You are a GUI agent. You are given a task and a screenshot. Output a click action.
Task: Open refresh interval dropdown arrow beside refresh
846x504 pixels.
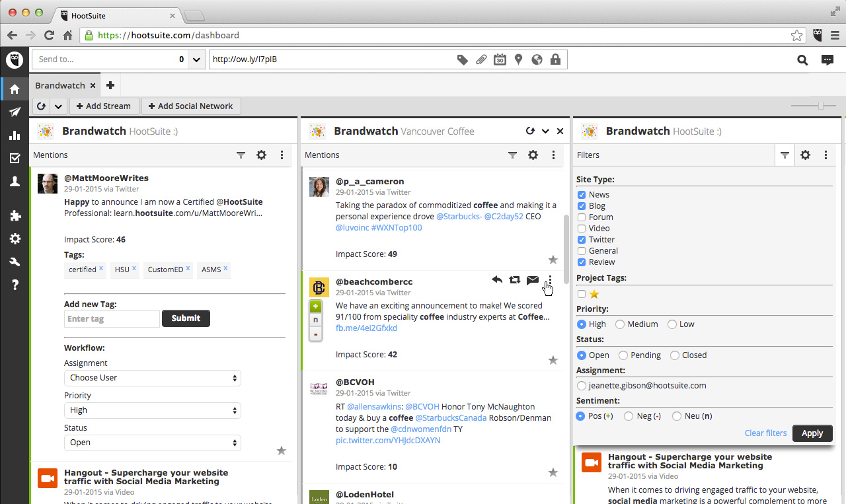tap(59, 106)
